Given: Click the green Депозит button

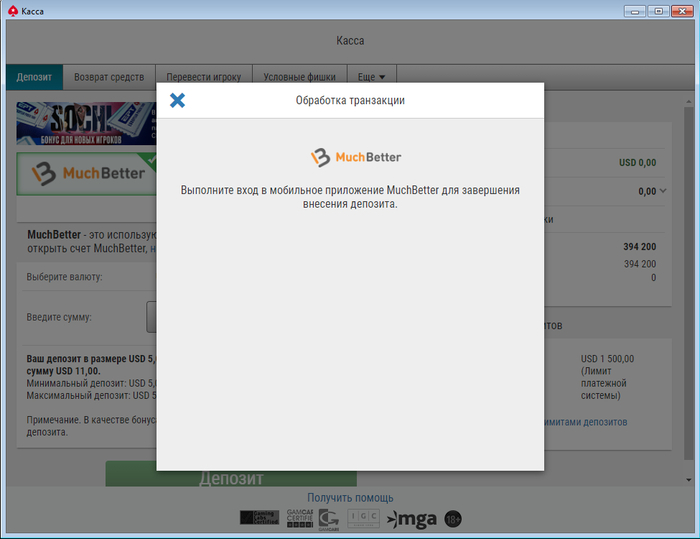Looking at the screenshot, I should [231, 478].
